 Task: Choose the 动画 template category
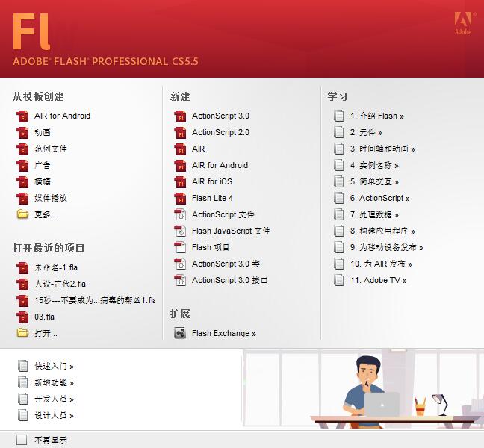pos(43,132)
